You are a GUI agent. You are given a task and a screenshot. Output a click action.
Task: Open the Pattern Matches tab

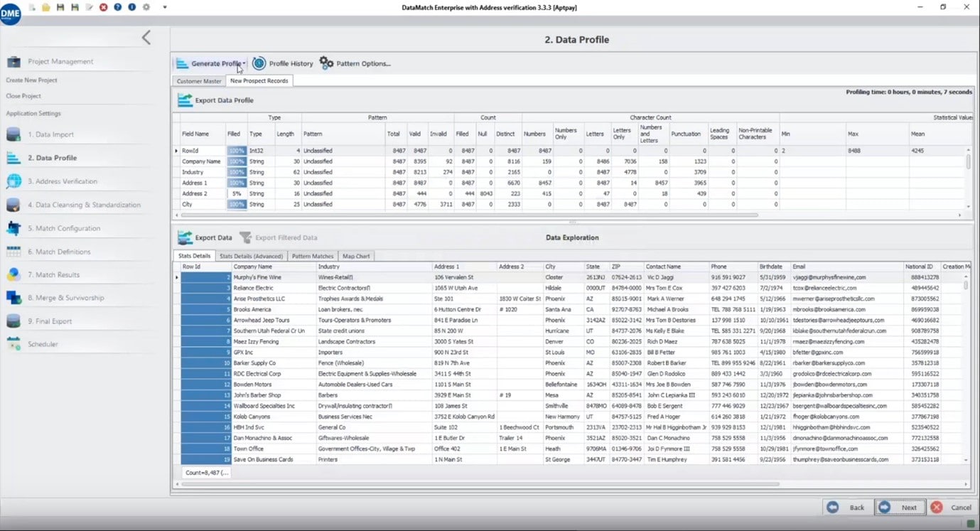[313, 256]
